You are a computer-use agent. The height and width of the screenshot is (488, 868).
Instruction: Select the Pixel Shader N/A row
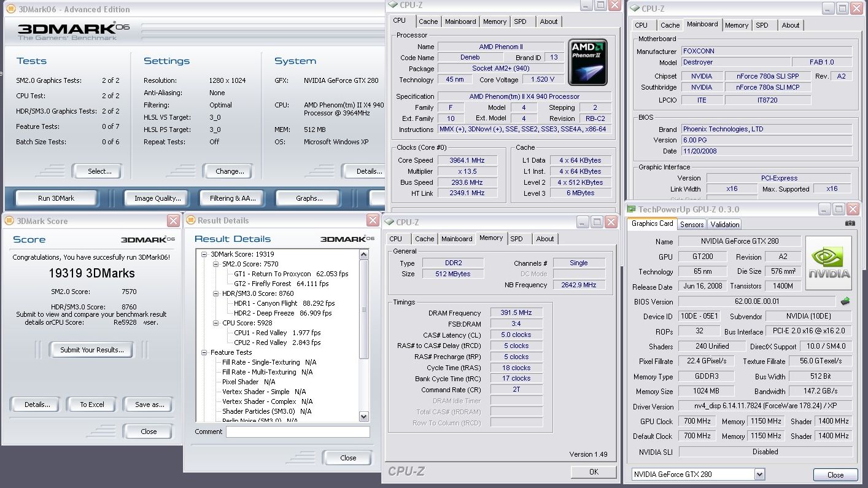[x=249, y=382]
